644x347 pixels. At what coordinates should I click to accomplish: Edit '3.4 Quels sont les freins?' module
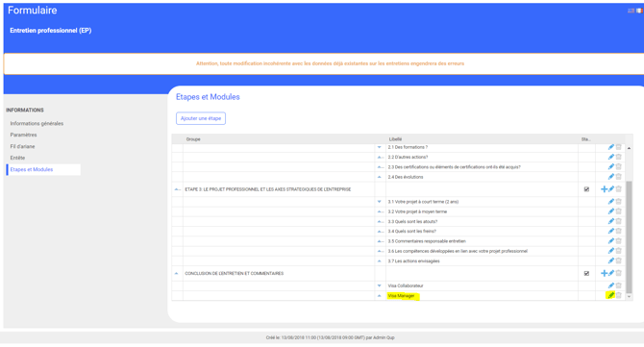[x=611, y=232]
